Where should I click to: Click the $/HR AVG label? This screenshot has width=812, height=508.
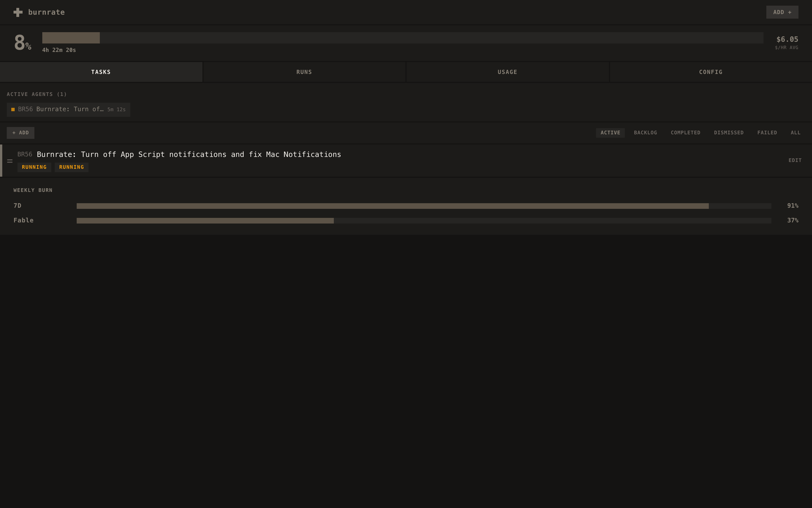[x=786, y=48]
